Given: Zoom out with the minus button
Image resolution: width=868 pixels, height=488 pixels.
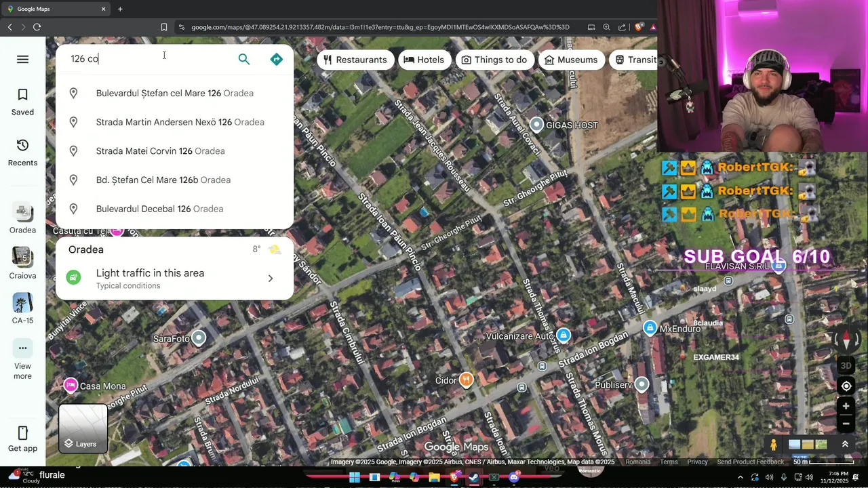Looking at the screenshot, I should tap(846, 424).
